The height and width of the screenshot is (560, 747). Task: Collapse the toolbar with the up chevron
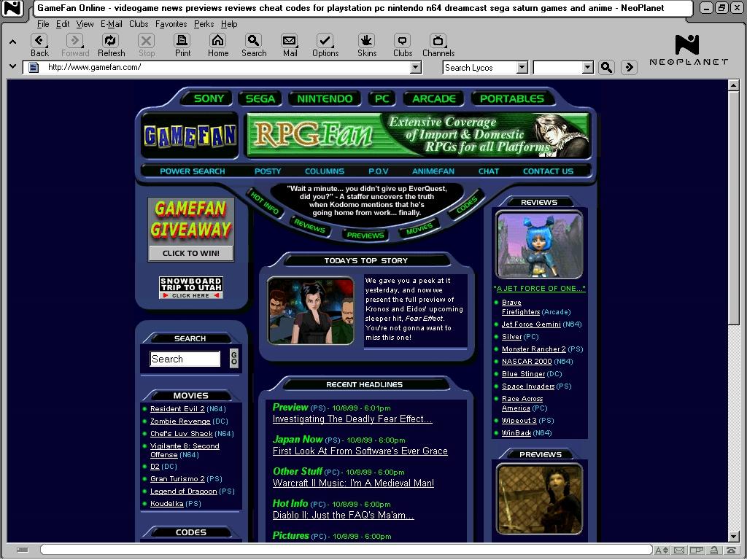(x=13, y=42)
